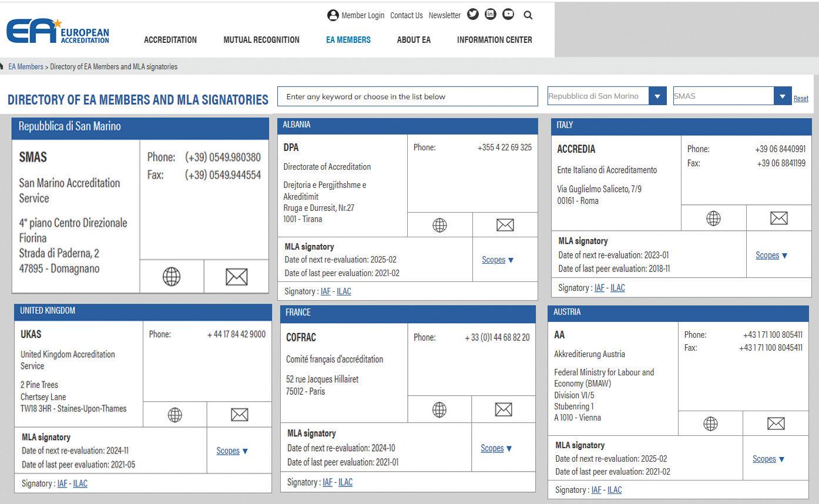
Task: Open Akkreditierung Austria website globe icon
Action: click(x=710, y=424)
